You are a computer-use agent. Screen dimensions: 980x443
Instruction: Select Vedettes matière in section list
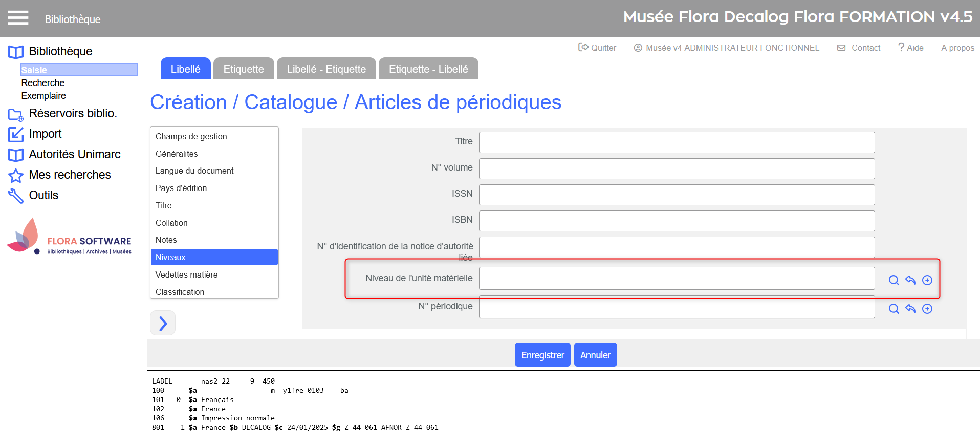click(x=187, y=275)
